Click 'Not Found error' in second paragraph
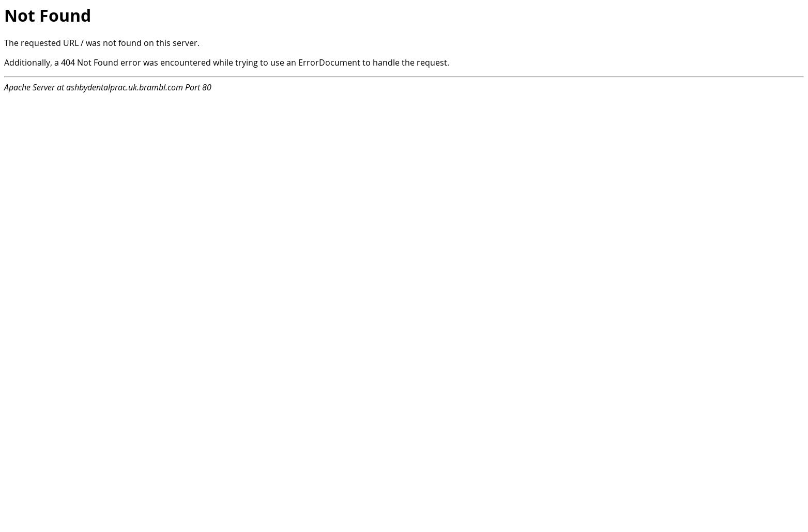 pos(109,62)
